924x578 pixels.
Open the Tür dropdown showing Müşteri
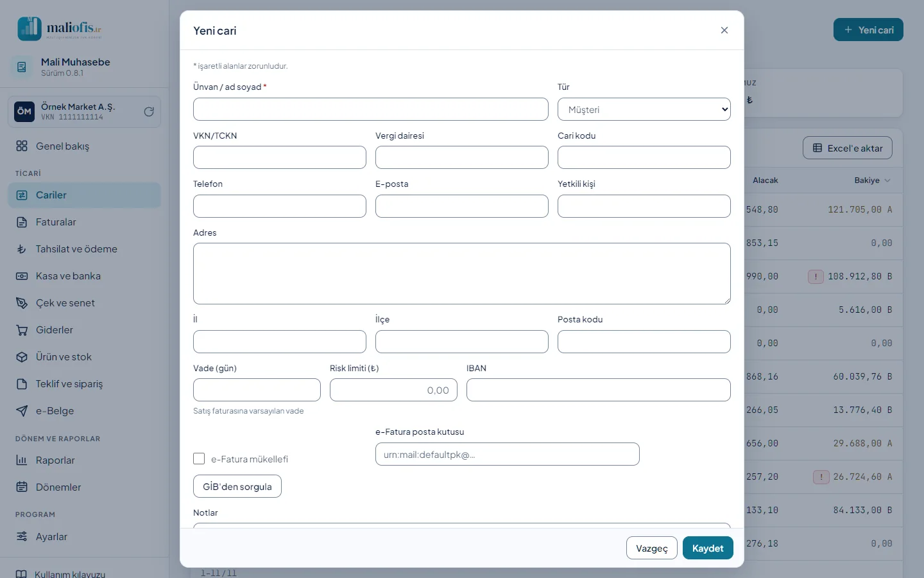tap(644, 109)
